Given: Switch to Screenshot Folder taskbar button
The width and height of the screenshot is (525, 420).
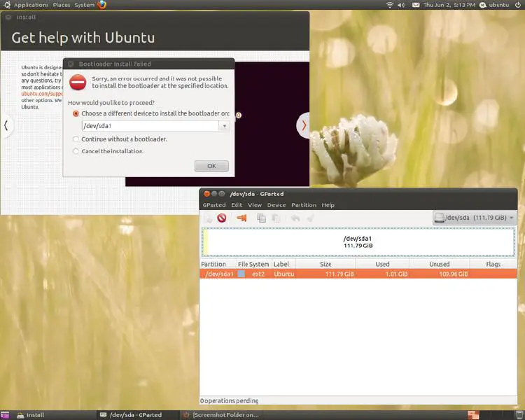Looking at the screenshot, I should 221,415.
